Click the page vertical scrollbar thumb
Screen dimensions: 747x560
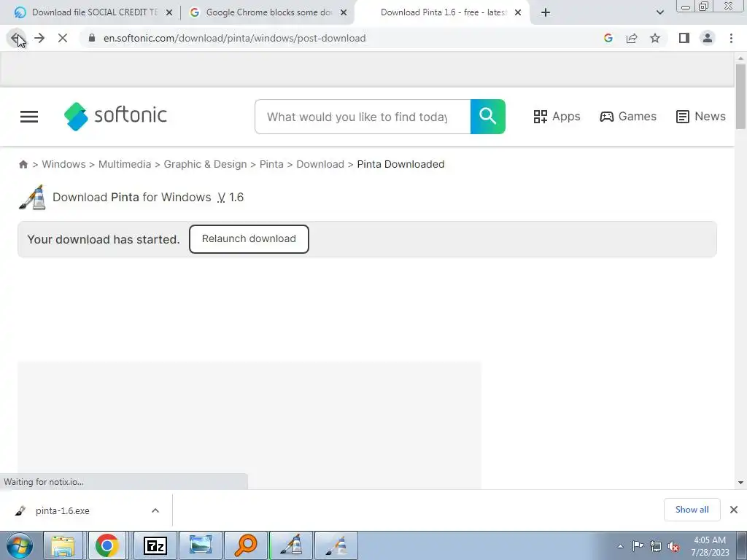tap(740, 96)
